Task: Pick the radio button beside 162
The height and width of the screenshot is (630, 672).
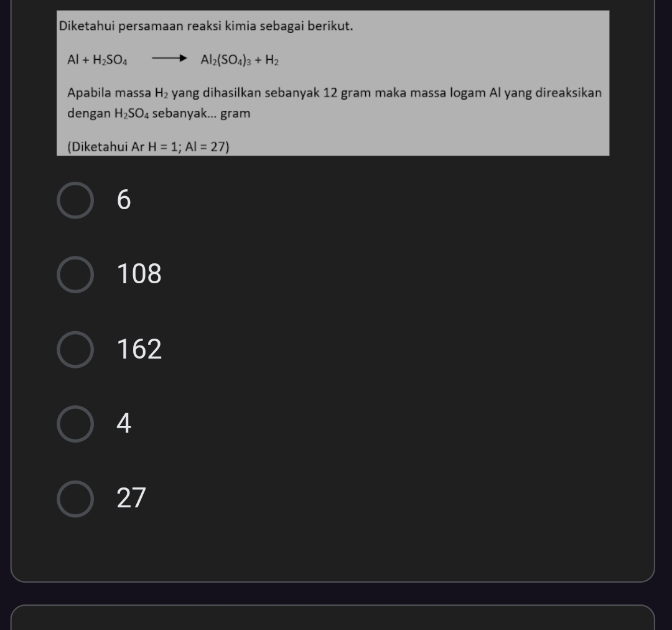Action: (75, 349)
